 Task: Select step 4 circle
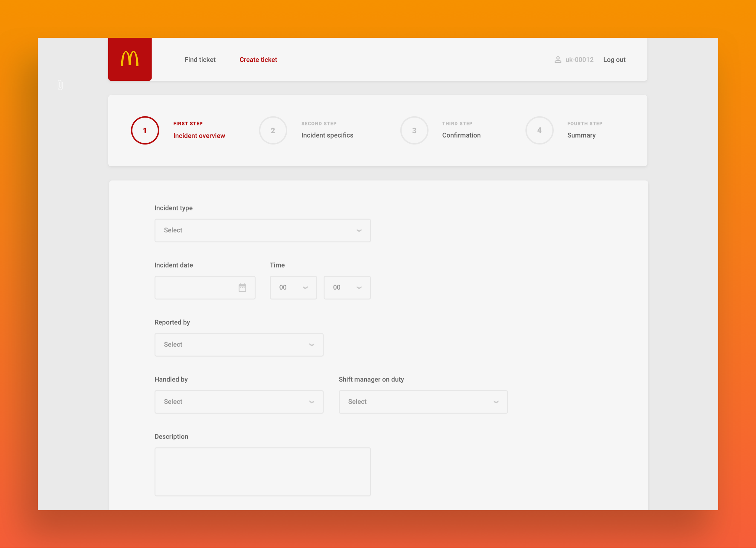[539, 130]
